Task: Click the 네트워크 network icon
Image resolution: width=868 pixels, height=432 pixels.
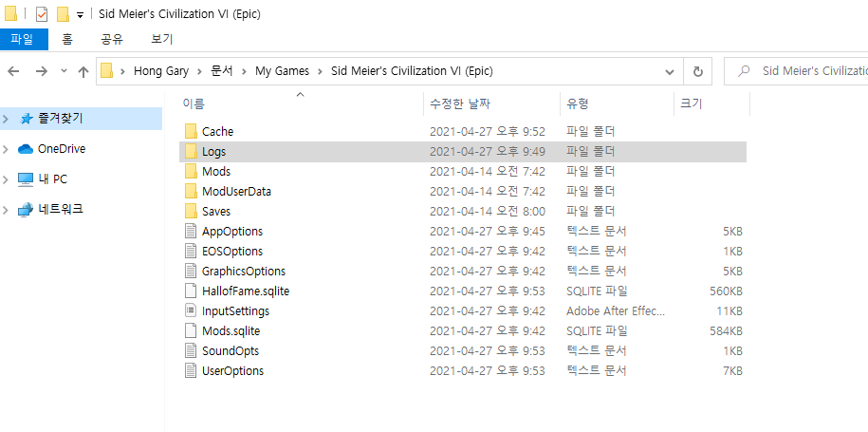Action: click(26, 210)
